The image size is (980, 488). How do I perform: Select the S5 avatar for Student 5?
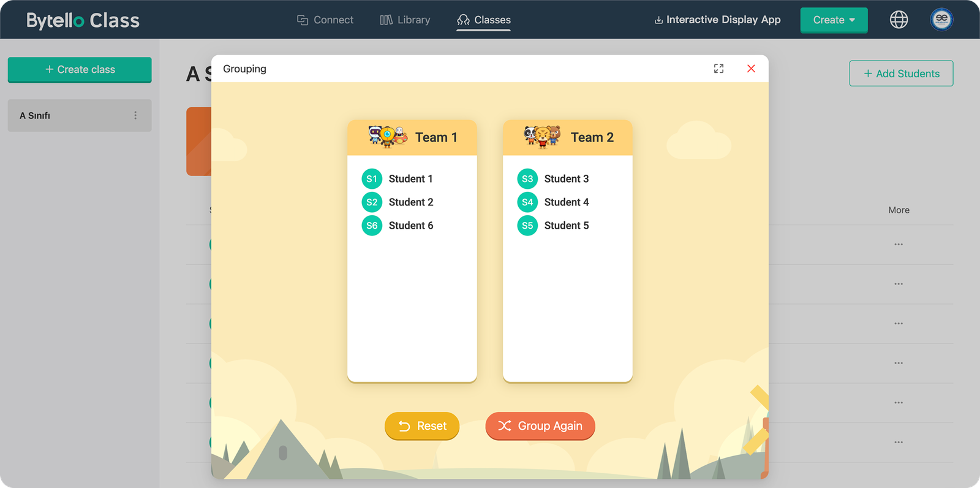(x=527, y=226)
